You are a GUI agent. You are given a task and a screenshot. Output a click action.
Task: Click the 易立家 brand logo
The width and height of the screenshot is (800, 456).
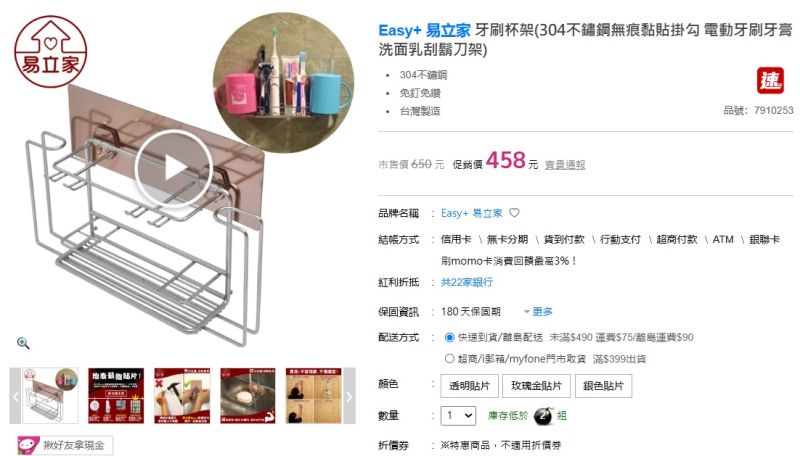pyautogui.click(x=51, y=52)
